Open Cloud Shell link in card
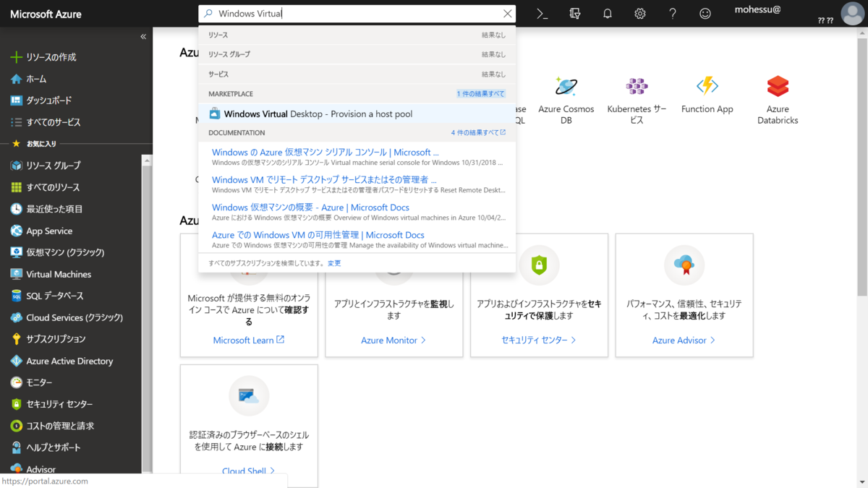 tap(249, 471)
